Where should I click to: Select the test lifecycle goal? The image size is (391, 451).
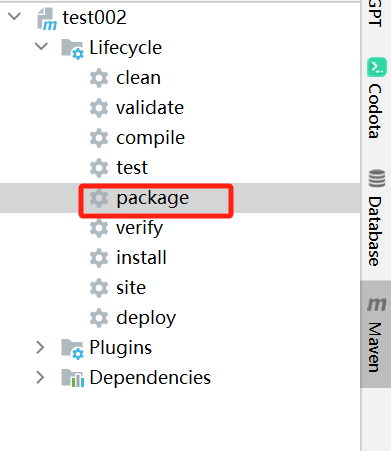132,168
